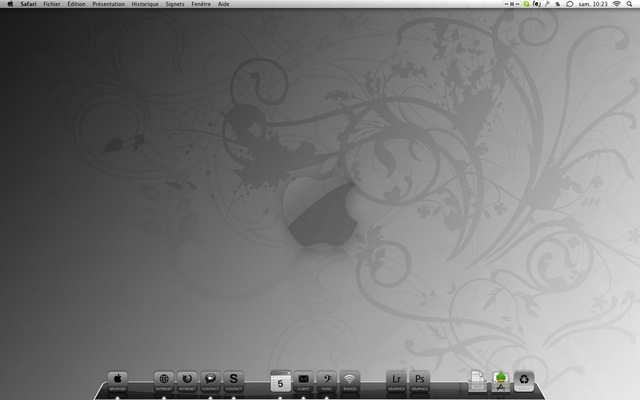This screenshot has height=400, width=640.
Task: Open the speech-bubble Contact dock icon
Action: [210, 381]
